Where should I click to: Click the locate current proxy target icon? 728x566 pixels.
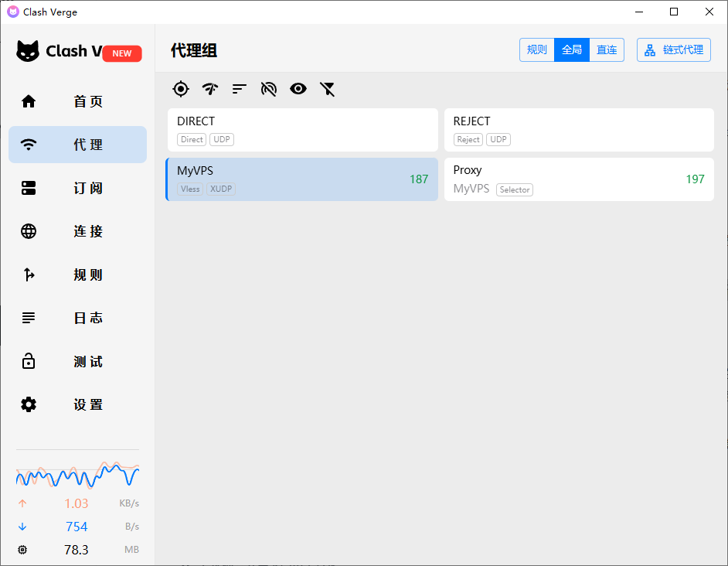(181, 89)
